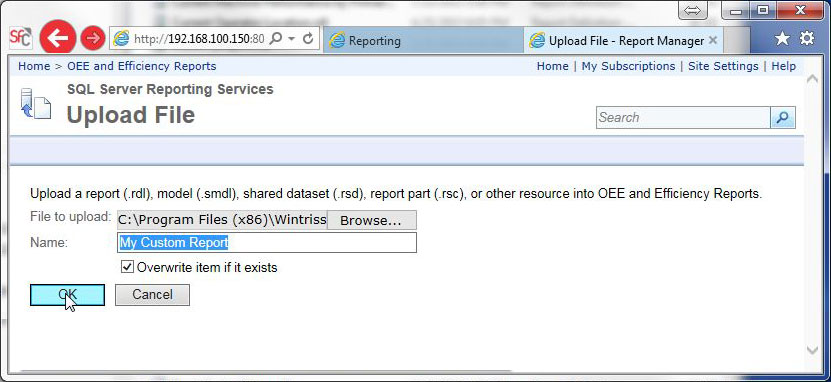Click the Cancel button
This screenshot has height=382, width=831.
click(x=152, y=295)
